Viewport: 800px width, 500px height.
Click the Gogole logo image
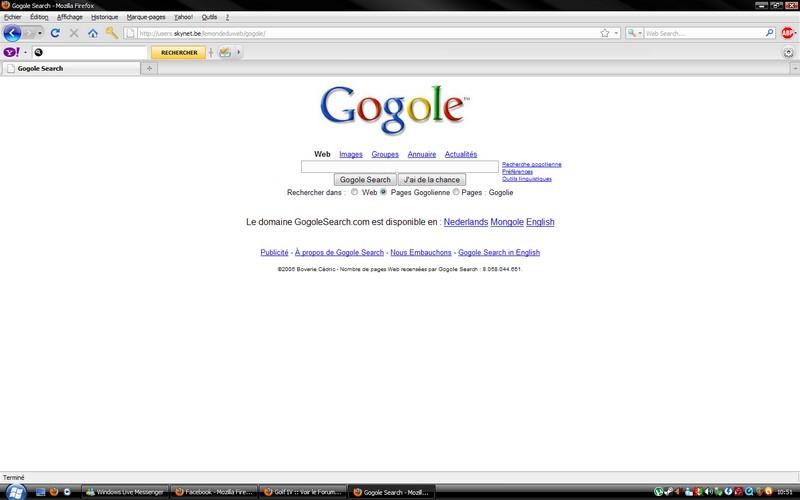click(393, 109)
